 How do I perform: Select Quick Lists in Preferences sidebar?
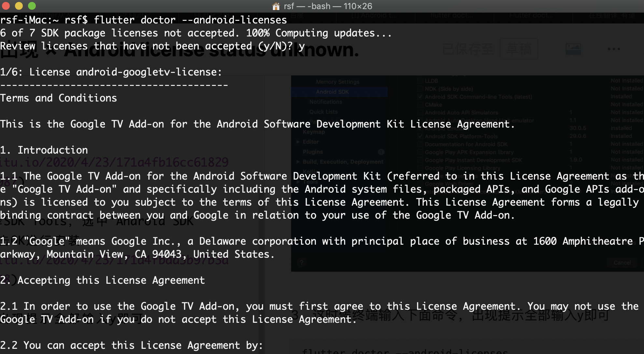[x=323, y=112]
